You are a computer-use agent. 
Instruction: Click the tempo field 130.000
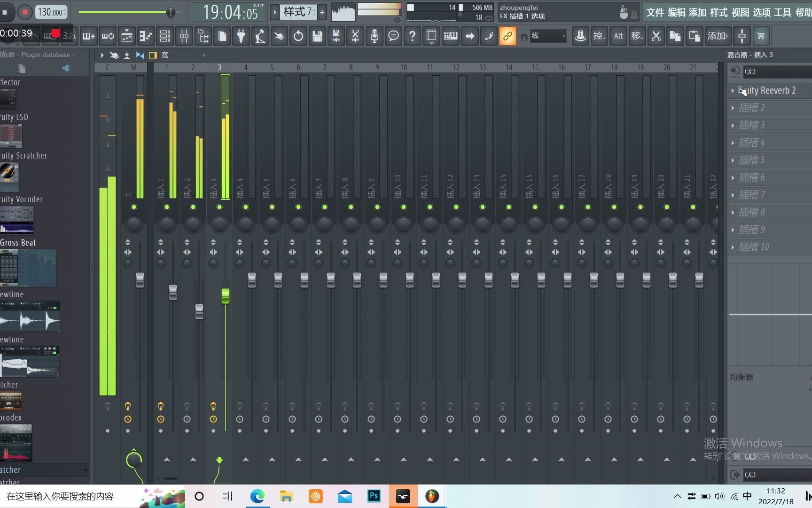click(51, 12)
